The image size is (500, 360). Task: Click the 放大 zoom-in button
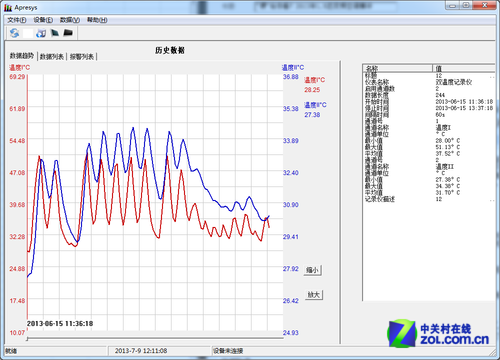(314, 295)
